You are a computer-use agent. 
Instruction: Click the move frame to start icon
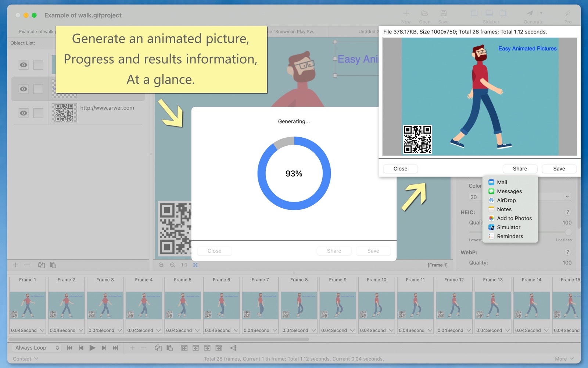pos(184,348)
